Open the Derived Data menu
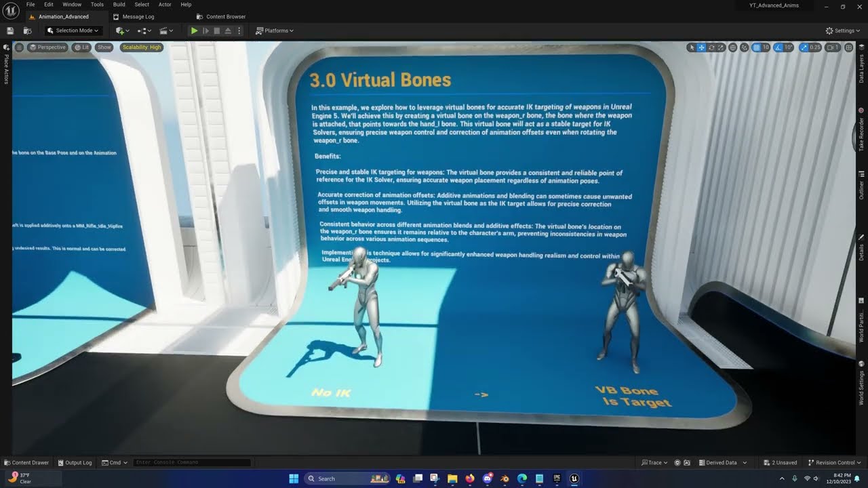This screenshot has width=868, height=488. tap(723, 462)
